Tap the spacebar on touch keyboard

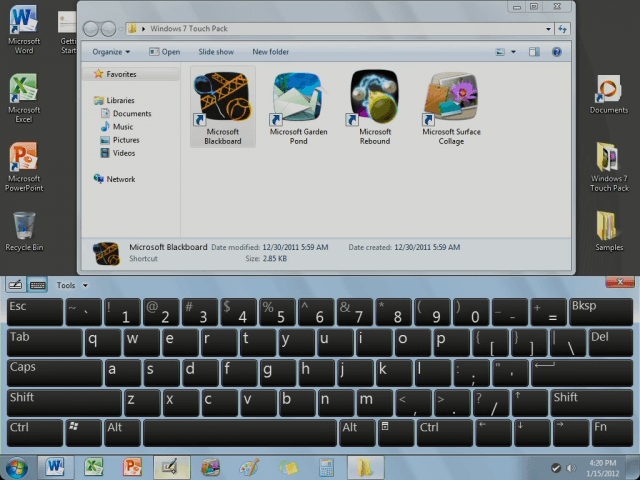[x=240, y=433]
